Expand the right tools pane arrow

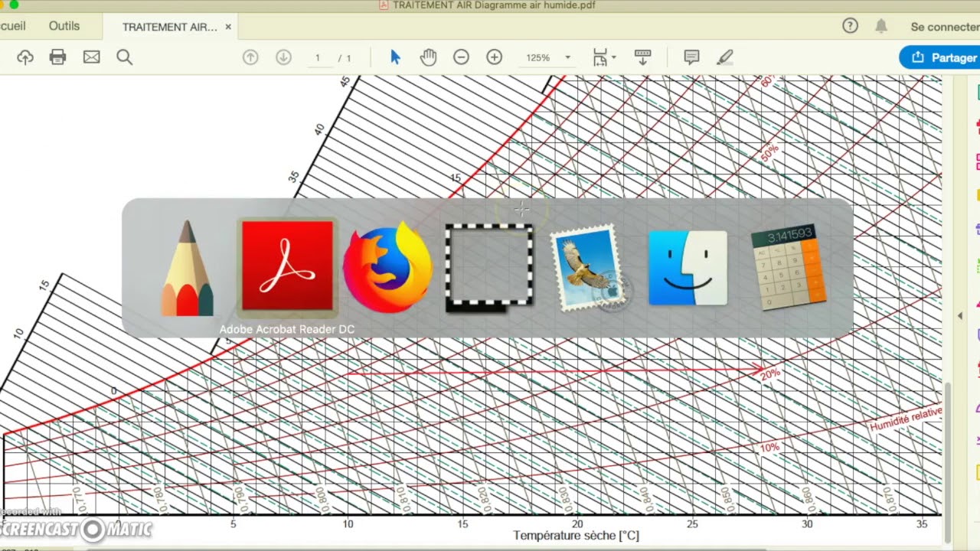coord(960,315)
